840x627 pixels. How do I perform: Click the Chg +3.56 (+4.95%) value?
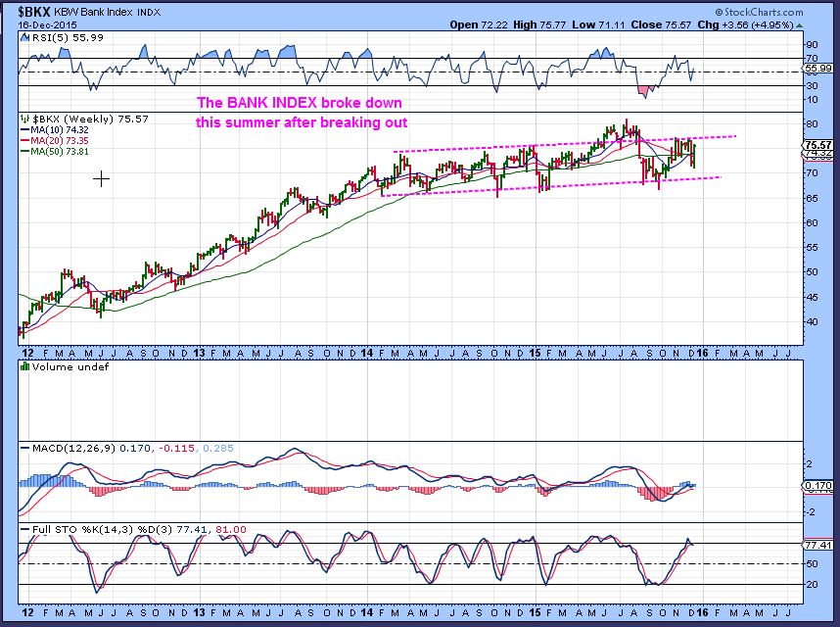pyautogui.click(x=745, y=24)
